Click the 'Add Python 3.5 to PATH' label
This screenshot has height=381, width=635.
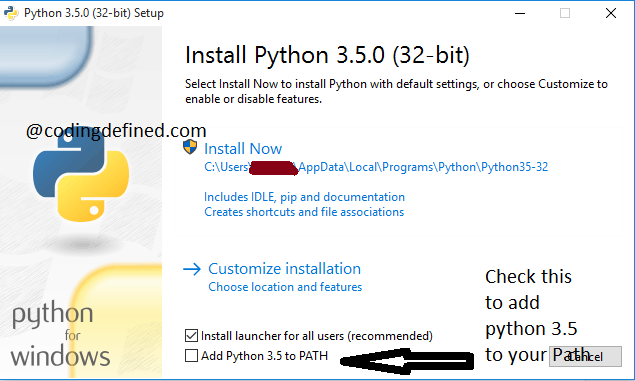pyautogui.click(x=264, y=355)
